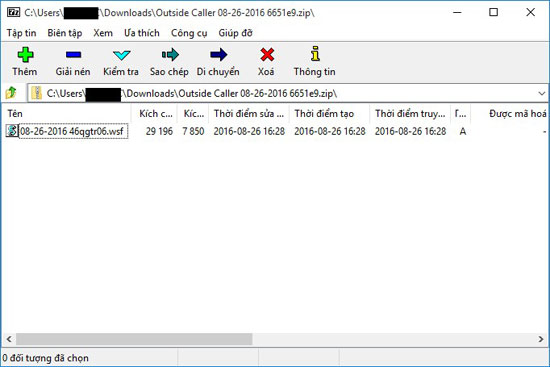Click the 7-Zip application icon in title bar

(x=13, y=13)
